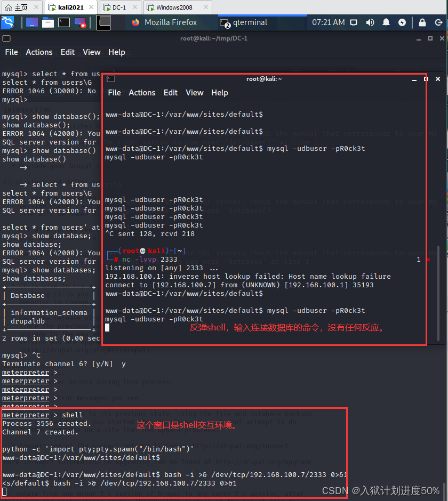Close the kali2021 tab
This screenshot has width=448, height=501.
[91, 7]
